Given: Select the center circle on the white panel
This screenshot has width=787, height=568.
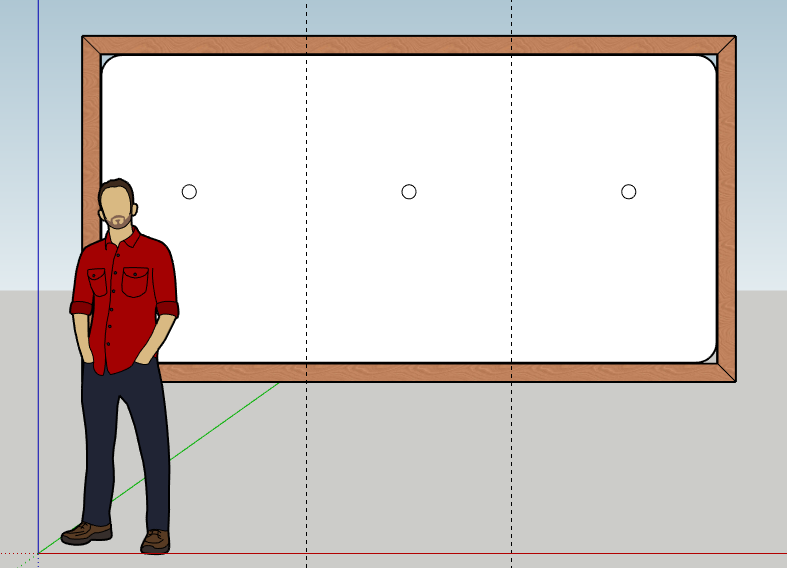Looking at the screenshot, I should pos(409,192).
